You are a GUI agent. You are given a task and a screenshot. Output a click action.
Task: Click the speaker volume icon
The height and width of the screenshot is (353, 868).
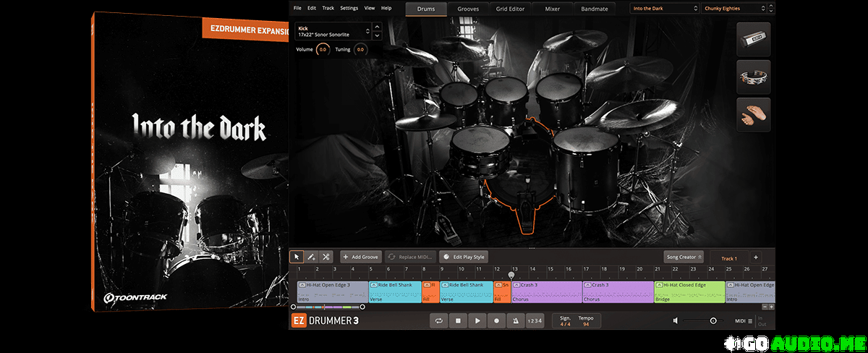point(676,320)
